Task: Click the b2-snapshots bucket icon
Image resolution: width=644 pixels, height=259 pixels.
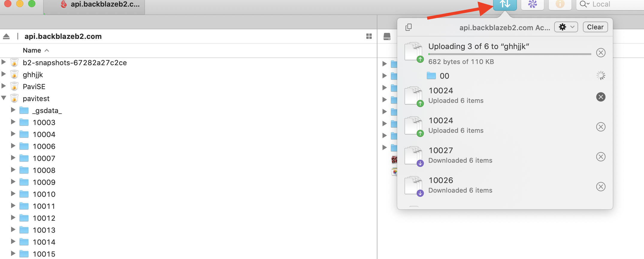Action: (14, 63)
